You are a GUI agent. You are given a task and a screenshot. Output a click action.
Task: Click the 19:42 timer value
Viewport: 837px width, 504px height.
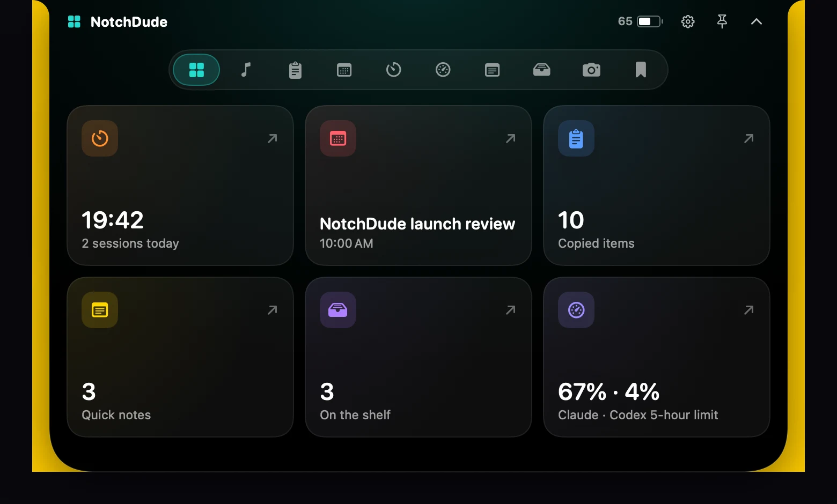113,220
